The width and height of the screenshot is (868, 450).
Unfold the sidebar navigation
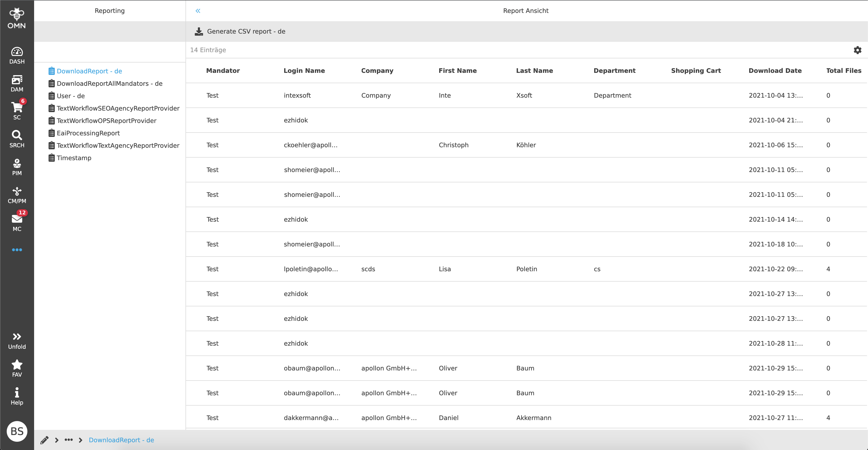17,340
